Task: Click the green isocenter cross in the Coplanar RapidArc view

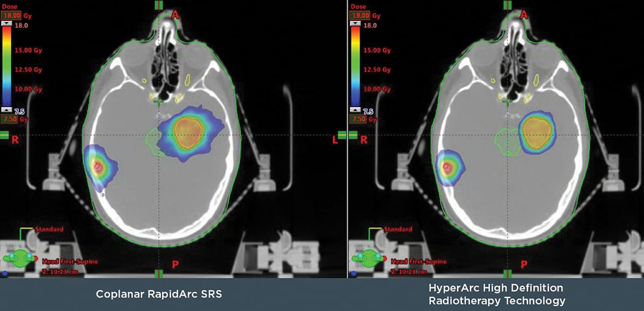Action: tap(158, 101)
